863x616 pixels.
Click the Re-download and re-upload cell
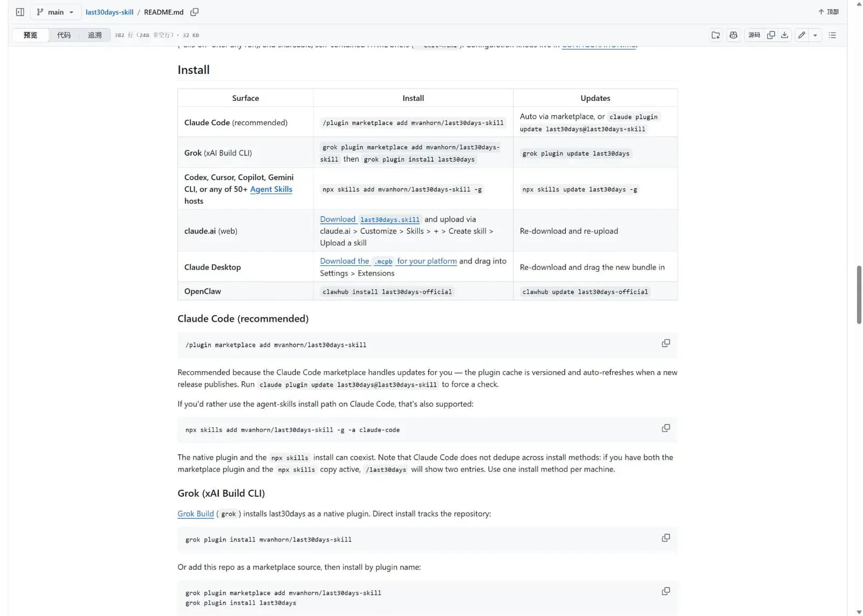coord(595,231)
